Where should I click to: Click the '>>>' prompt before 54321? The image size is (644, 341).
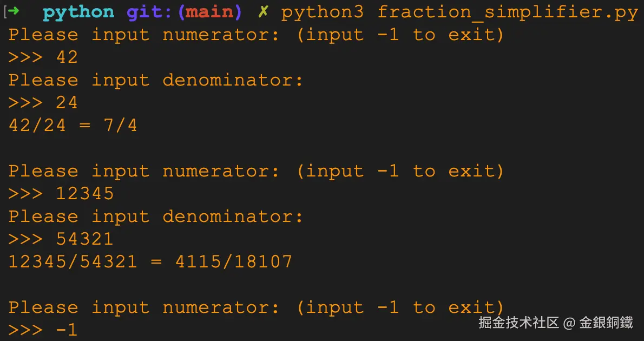click(25, 240)
